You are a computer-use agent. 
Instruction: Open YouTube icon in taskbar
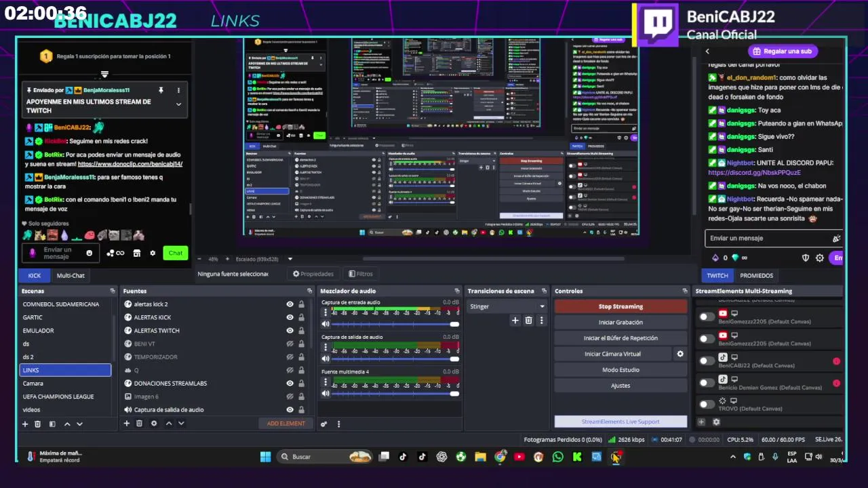(519, 457)
